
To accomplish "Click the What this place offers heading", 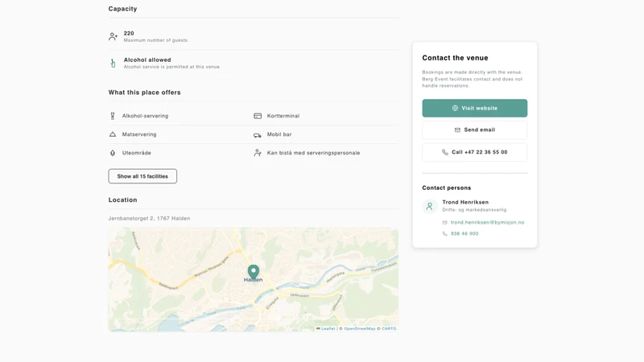I will [145, 93].
